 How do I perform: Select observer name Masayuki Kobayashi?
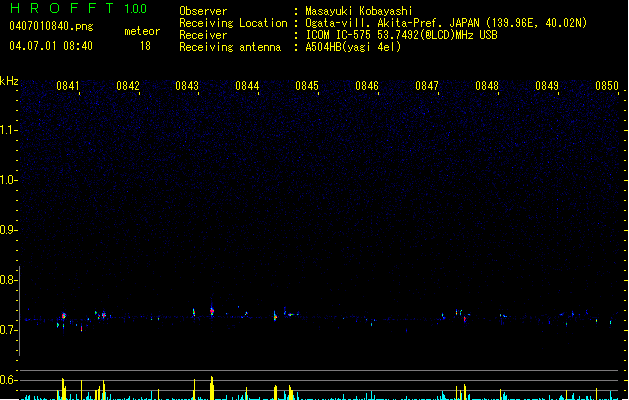[x=359, y=11]
